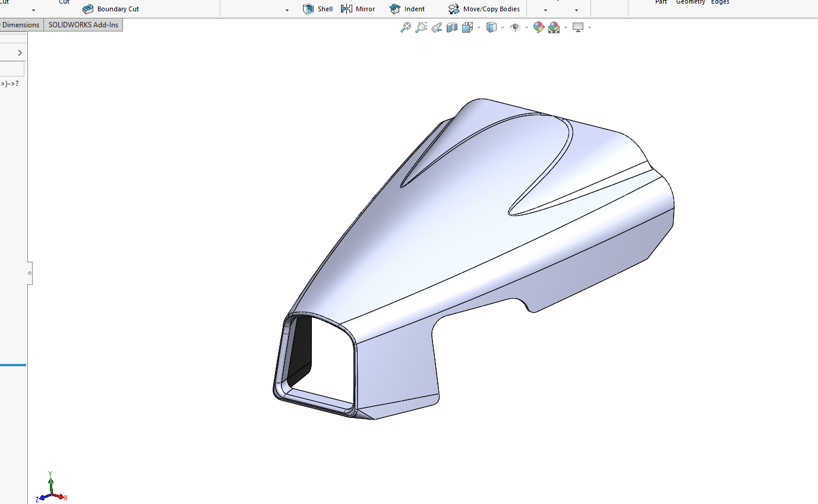Open the View Orientation cube icon

point(468,27)
